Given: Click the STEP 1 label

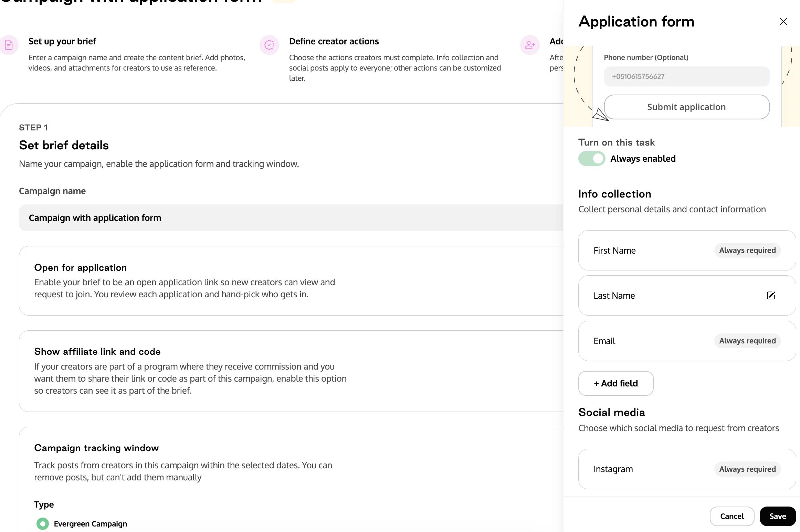Looking at the screenshot, I should (x=33, y=128).
